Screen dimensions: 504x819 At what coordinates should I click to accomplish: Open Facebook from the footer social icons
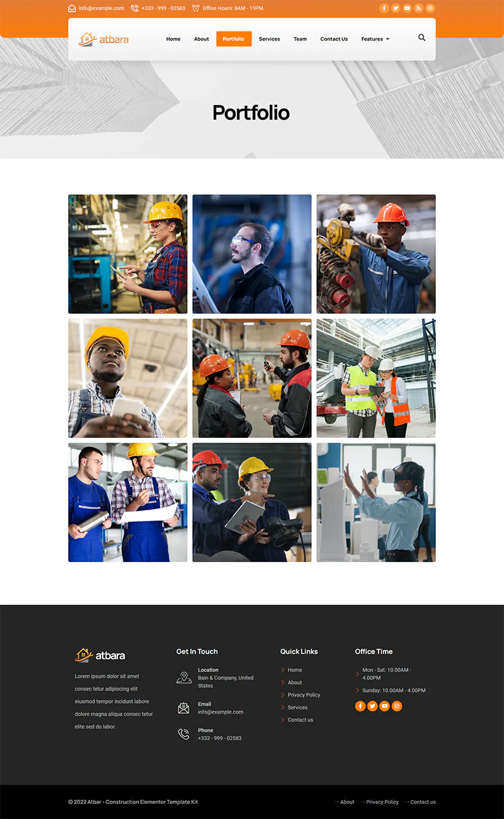pyautogui.click(x=360, y=706)
